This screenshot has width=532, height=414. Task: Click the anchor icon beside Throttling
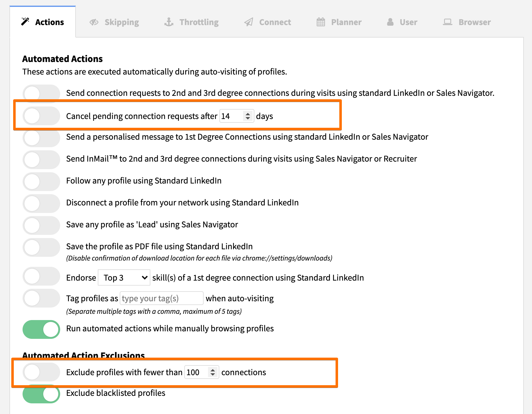169,22
